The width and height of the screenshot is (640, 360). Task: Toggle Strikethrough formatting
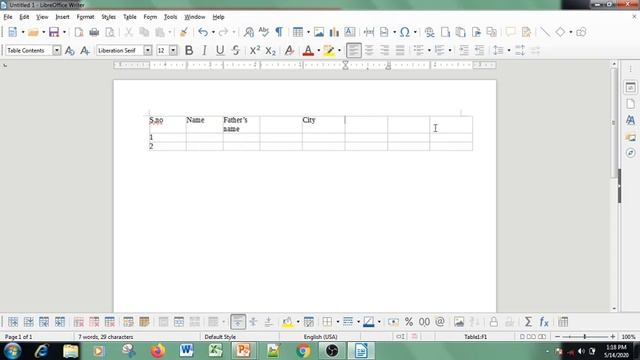coord(236,50)
